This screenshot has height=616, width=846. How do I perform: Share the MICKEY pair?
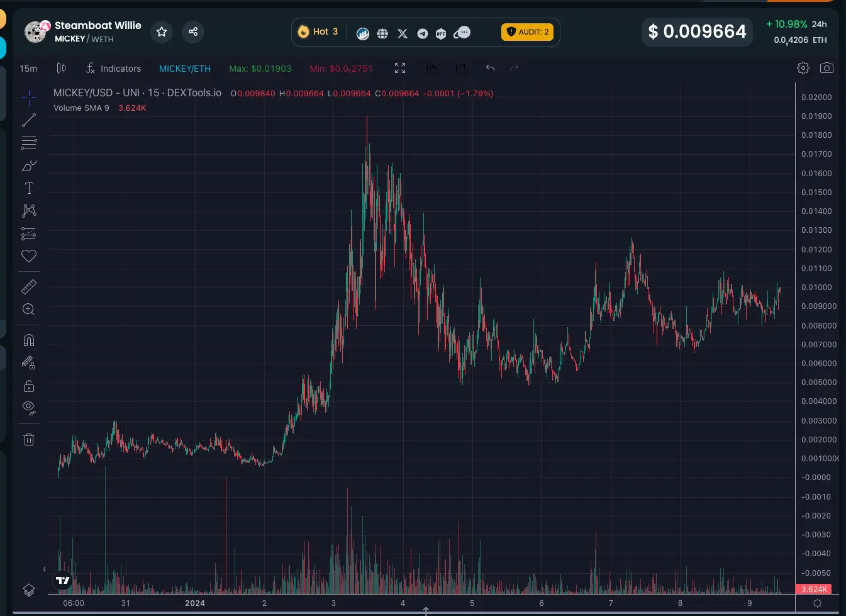tap(193, 31)
